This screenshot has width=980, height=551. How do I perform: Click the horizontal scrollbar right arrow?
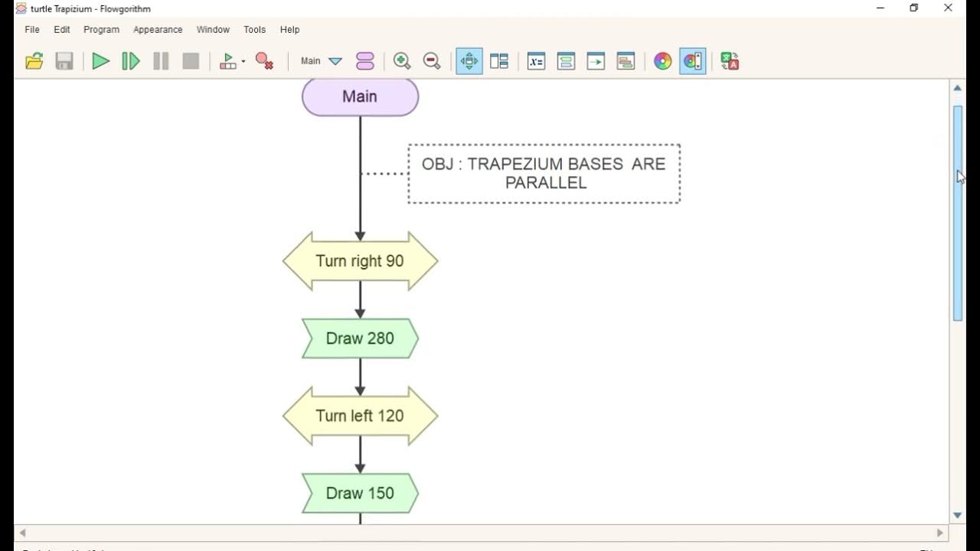(940, 533)
